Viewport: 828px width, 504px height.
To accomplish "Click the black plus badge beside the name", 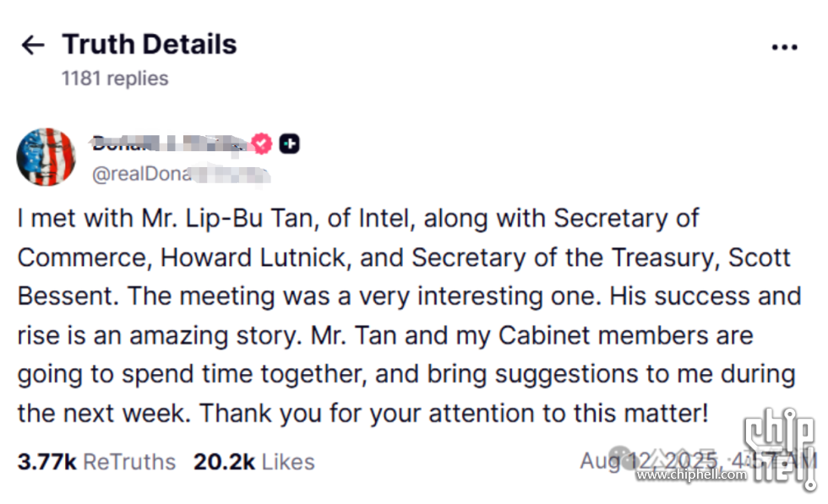I will click(x=289, y=144).
